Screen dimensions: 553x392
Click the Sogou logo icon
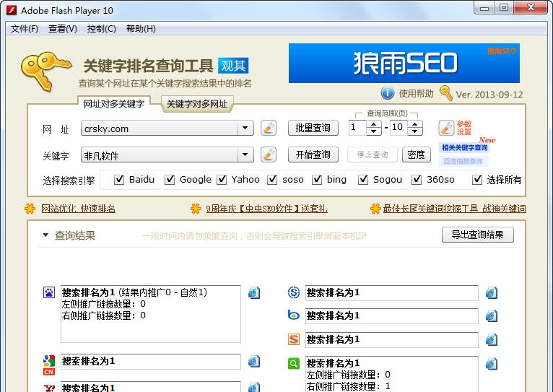click(x=294, y=339)
